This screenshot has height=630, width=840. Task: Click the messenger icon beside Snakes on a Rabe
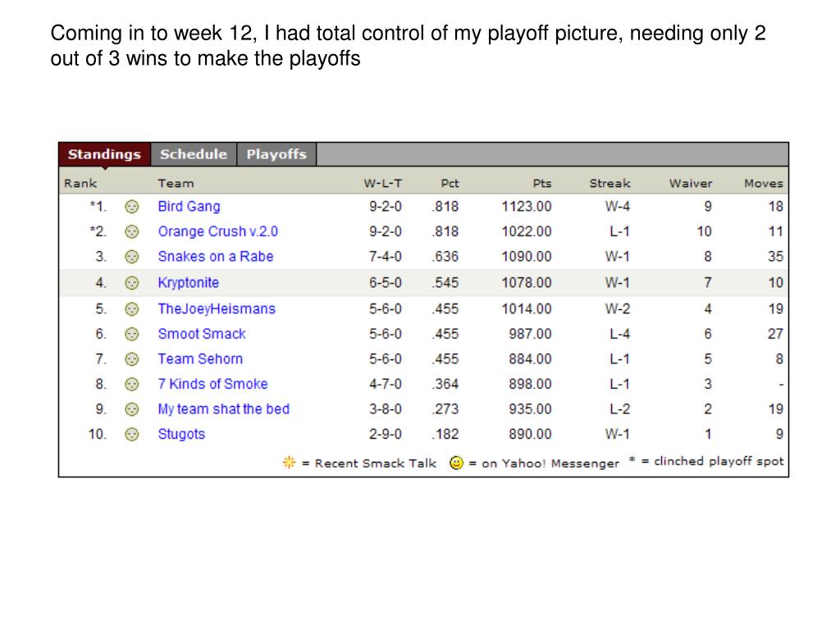[x=132, y=257]
